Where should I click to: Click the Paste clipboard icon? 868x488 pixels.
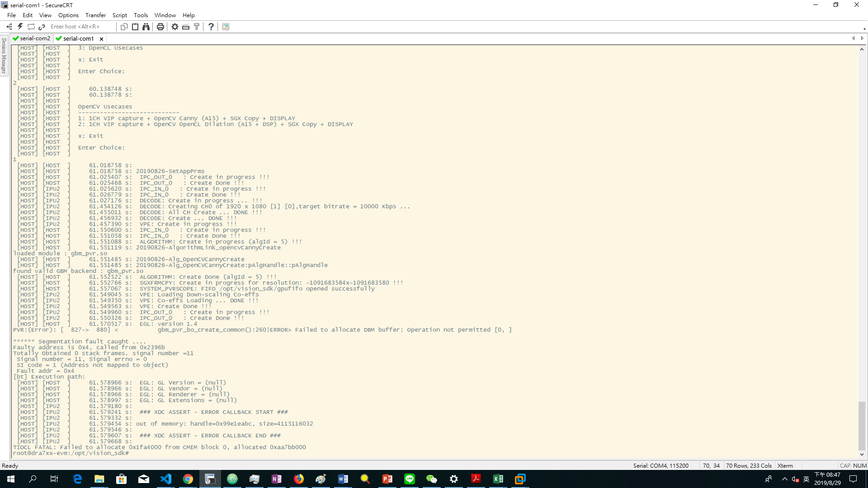135,27
